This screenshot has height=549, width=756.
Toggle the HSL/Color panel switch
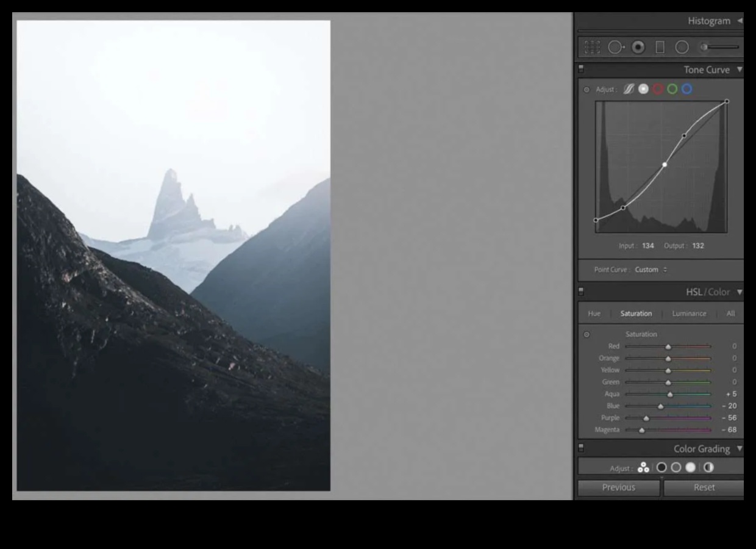581,292
